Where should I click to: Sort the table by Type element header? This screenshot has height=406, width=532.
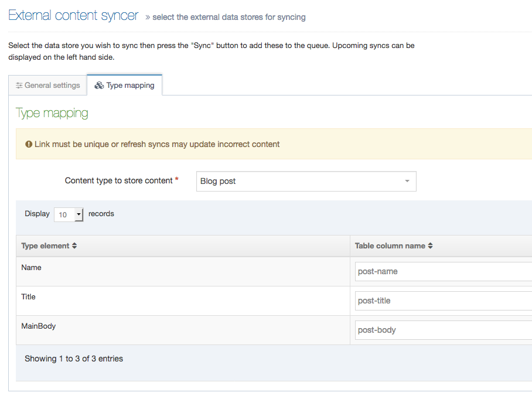[45, 246]
